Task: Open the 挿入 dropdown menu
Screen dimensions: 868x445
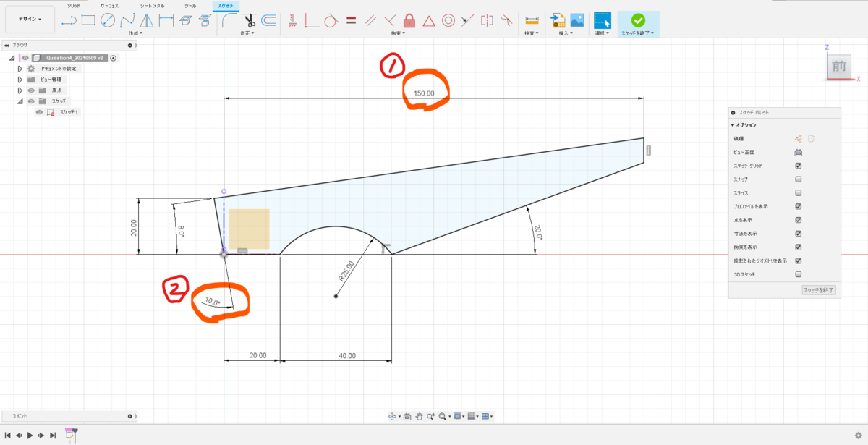Action: click(566, 33)
